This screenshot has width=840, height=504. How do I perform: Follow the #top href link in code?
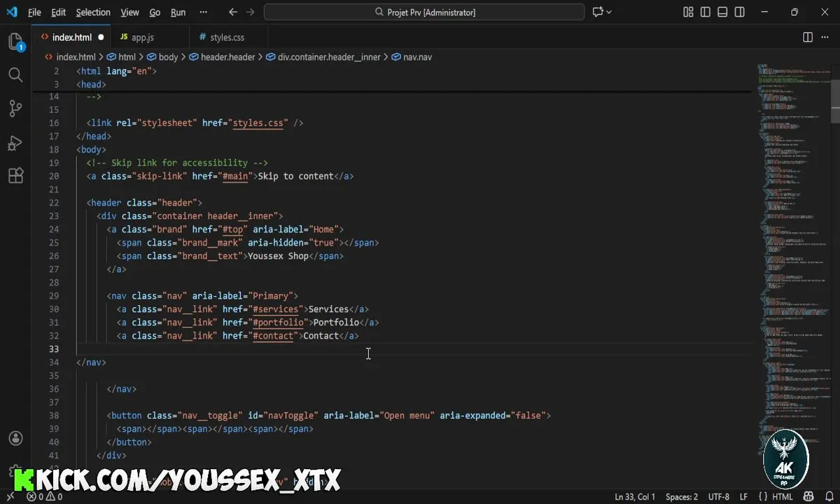[x=232, y=229]
